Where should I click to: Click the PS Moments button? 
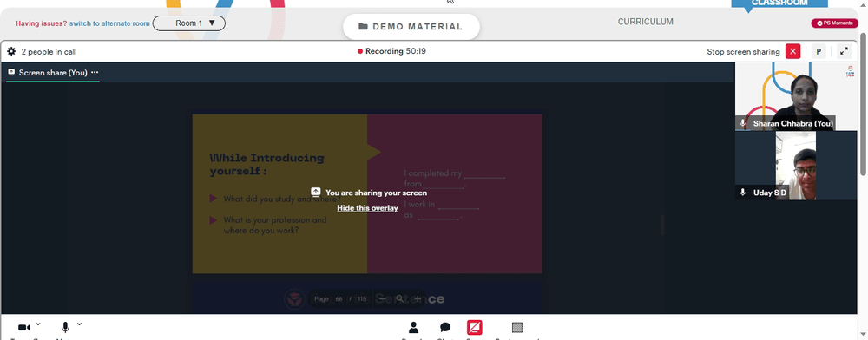point(834,23)
